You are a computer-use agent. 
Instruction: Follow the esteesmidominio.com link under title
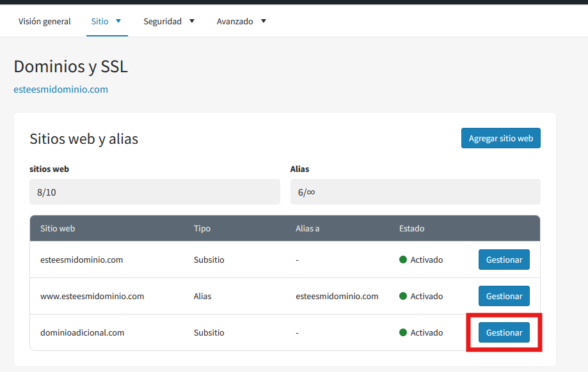coord(61,89)
